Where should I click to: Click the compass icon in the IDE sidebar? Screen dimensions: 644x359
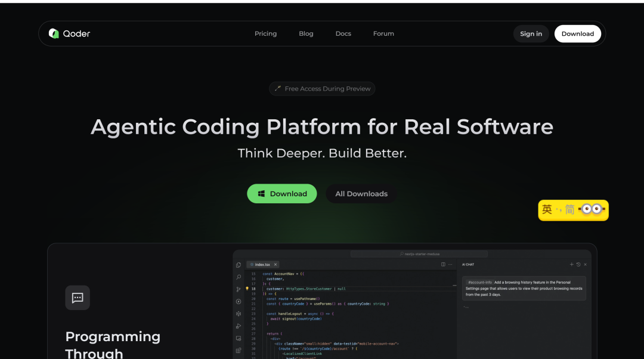click(x=239, y=302)
